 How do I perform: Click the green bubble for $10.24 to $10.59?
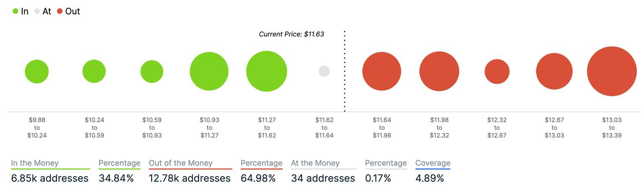(94, 71)
